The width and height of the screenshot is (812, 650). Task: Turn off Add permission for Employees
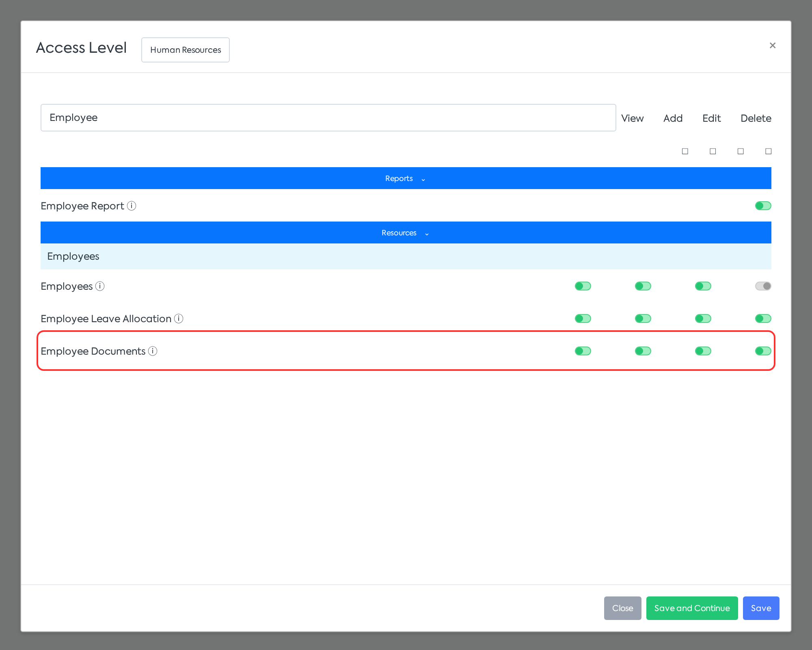pos(643,286)
